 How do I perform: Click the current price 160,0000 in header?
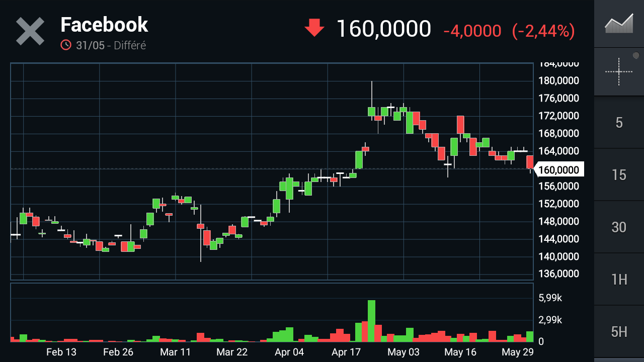(x=383, y=29)
